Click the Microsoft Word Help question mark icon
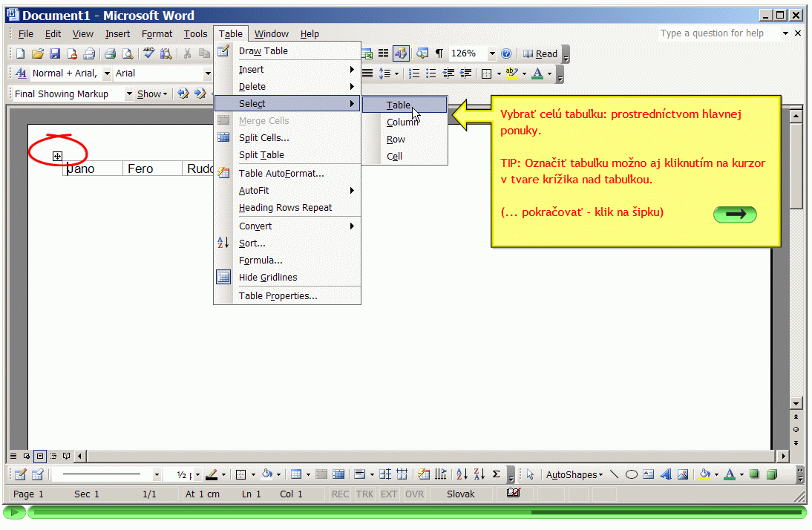 pyautogui.click(x=506, y=53)
